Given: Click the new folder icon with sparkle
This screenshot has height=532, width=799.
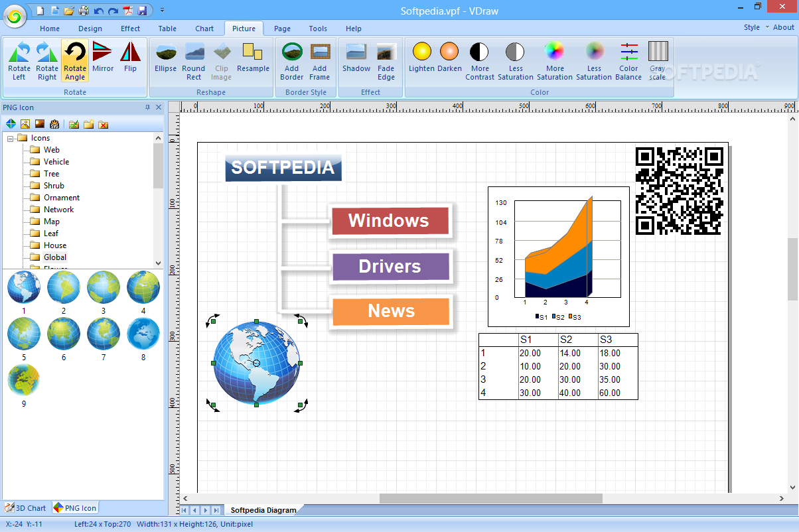Looking at the screenshot, I should point(88,124).
